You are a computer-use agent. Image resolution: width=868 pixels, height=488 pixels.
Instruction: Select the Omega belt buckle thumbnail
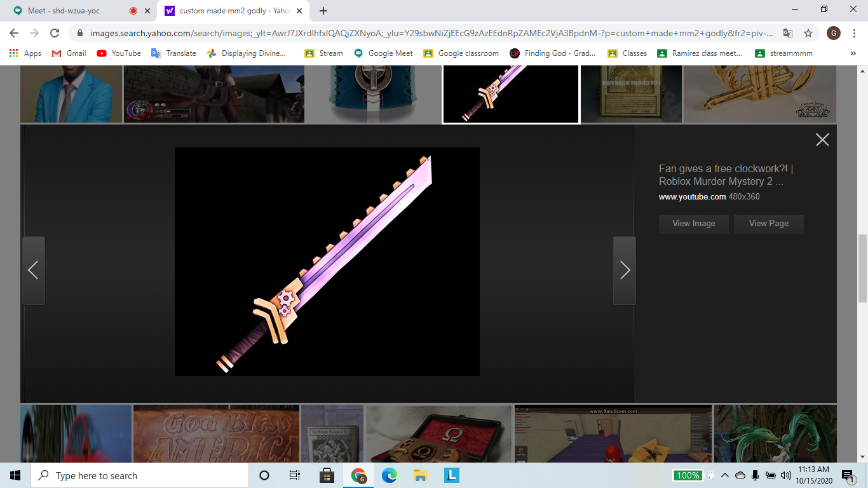point(439,433)
